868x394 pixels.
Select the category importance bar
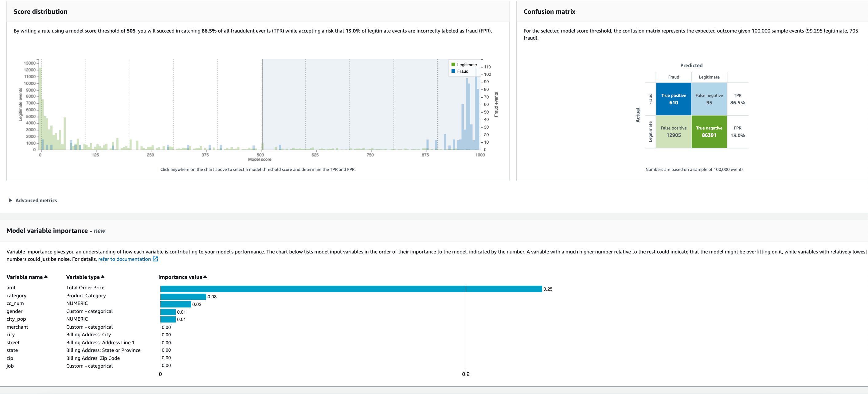click(x=183, y=297)
